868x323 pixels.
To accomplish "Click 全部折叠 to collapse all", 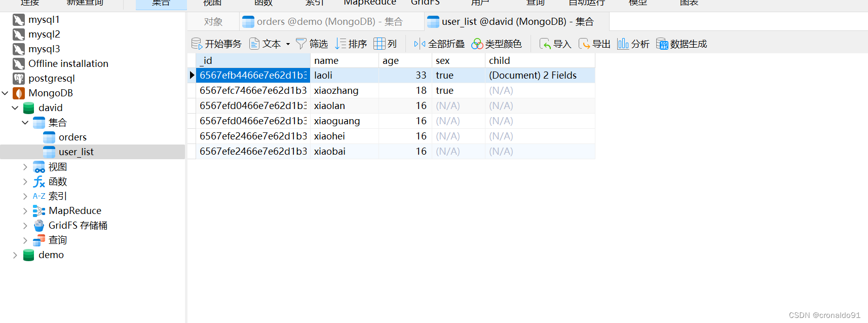I will pos(439,44).
